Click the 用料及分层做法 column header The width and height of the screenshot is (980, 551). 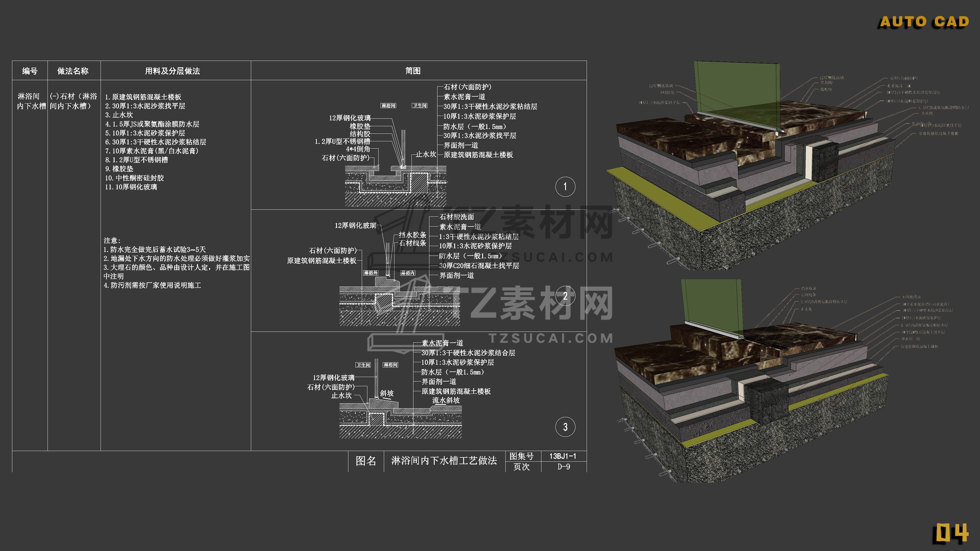(x=173, y=71)
